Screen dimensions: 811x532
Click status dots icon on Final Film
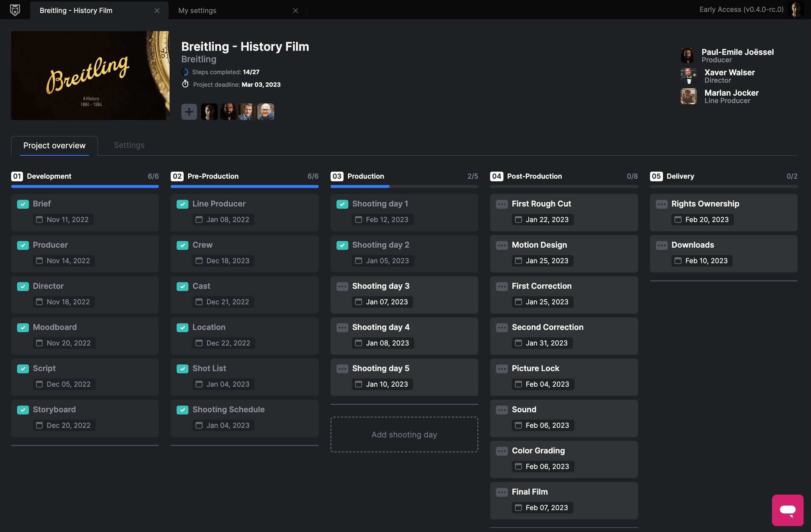(502, 492)
